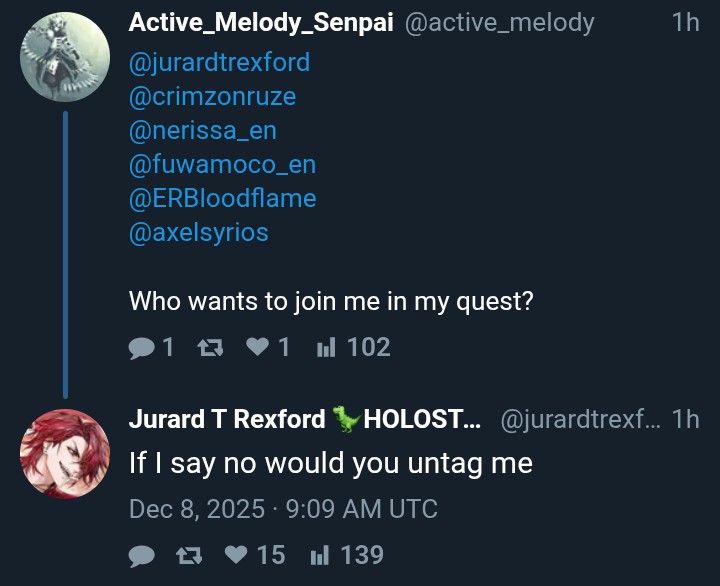Screen dimensions: 720x586
Task: Go to the @axelsyrios mention
Action: pos(199,233)
